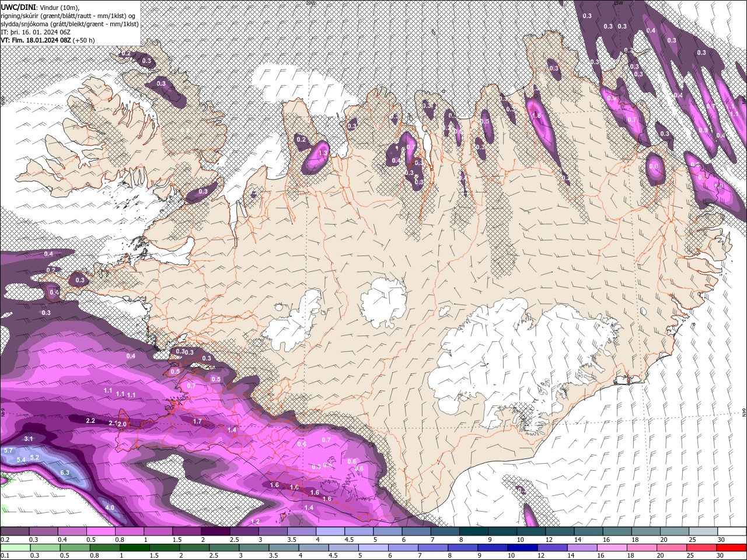Click the 3.1 precipitation value on the map

pos(29,439)
